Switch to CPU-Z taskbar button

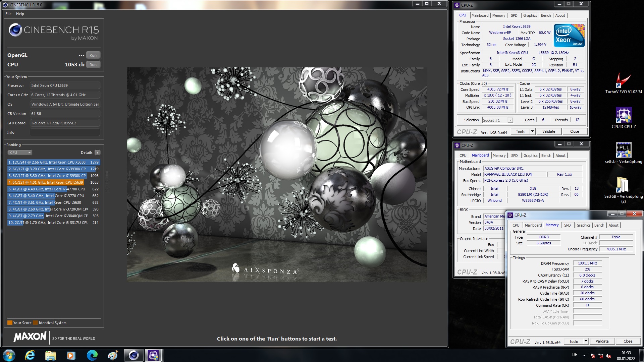(154, 355)
